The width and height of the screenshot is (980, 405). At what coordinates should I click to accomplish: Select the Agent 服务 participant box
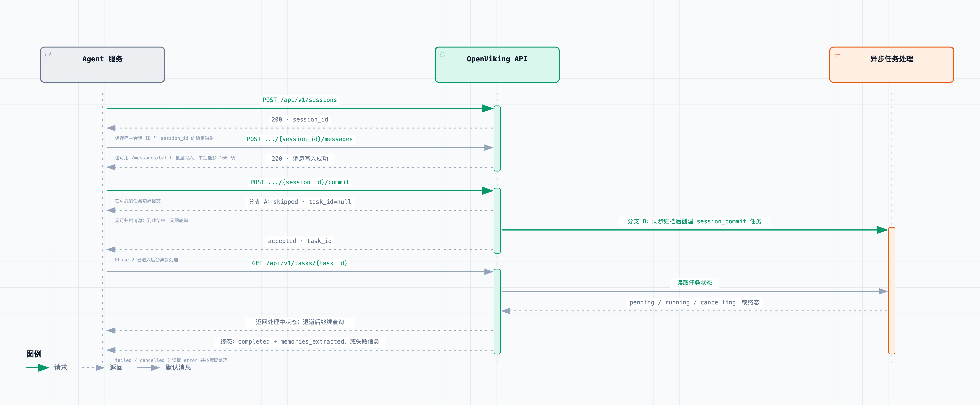tap(102, 65)
